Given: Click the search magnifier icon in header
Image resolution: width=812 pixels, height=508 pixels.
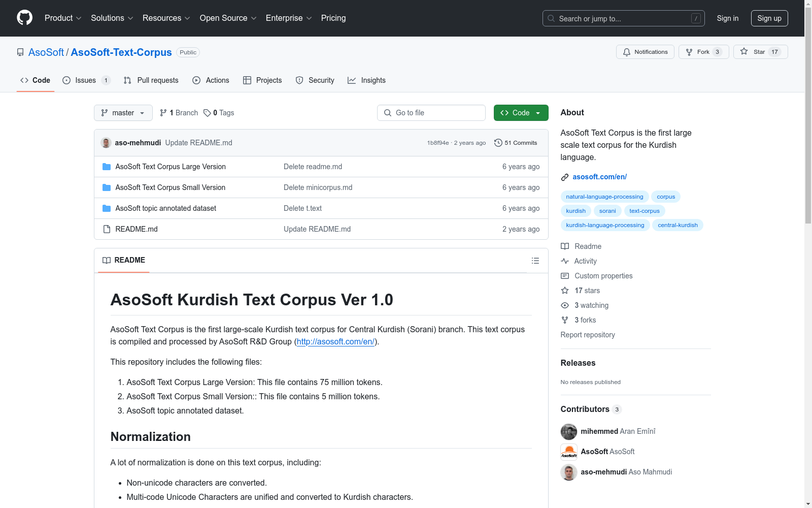Looking at the screenshot, I should coord(551,18).
